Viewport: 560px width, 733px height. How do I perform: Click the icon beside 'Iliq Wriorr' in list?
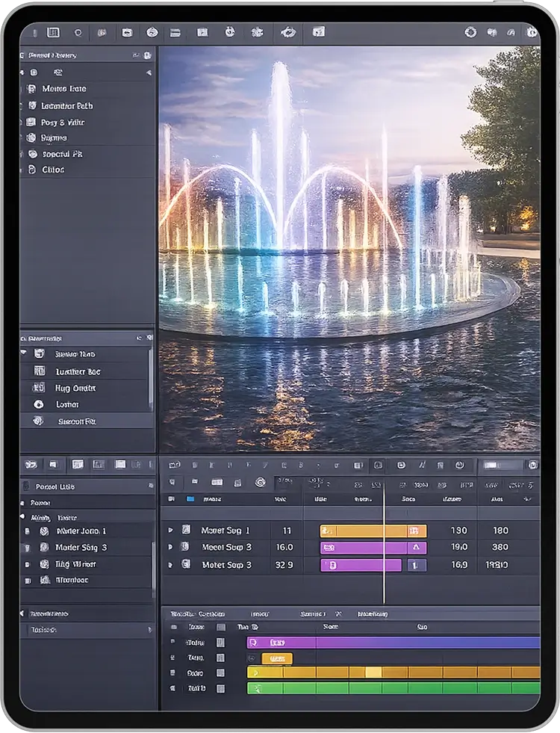44,564
